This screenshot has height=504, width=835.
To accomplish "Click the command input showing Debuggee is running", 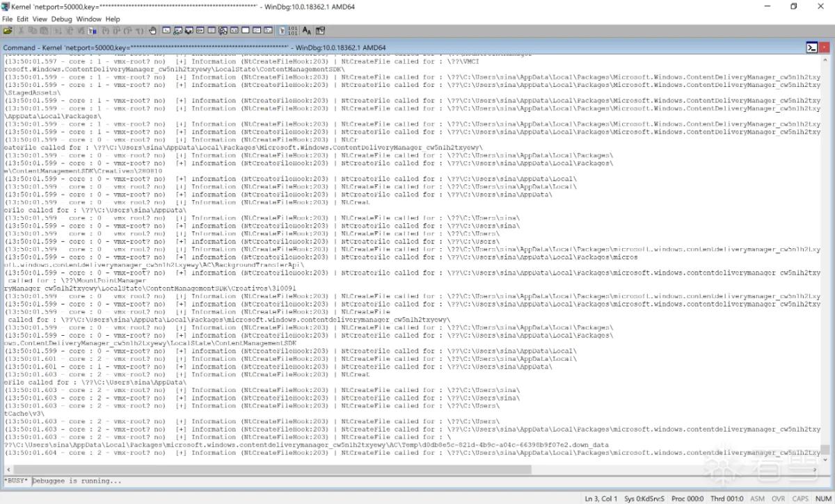I will (431, 481).
